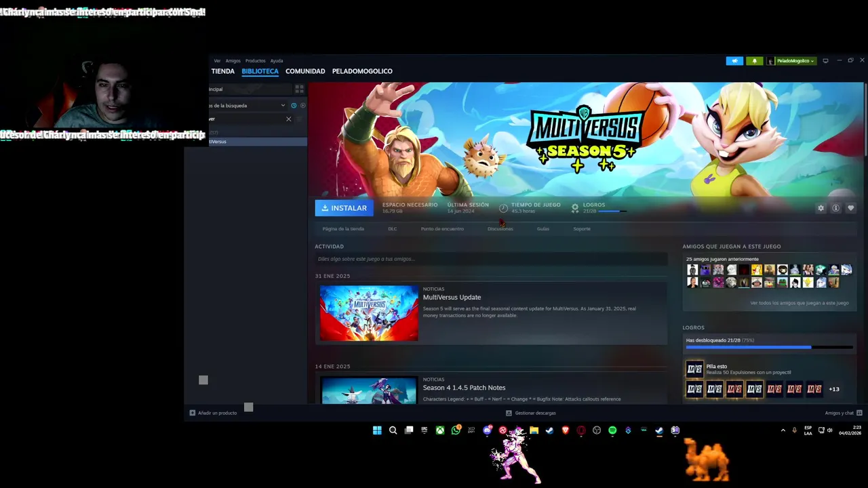Viewport: 868px width, 488px height.
Task: Open Amigos y chat icon at bottom right
Action: click(859, 413)
